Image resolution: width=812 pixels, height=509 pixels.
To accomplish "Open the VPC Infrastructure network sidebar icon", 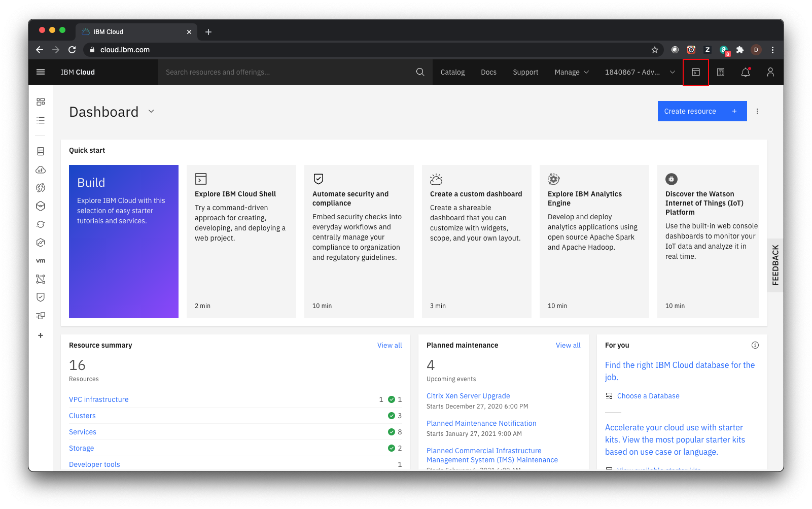I will pyautogui.click(x=41, y=279).
